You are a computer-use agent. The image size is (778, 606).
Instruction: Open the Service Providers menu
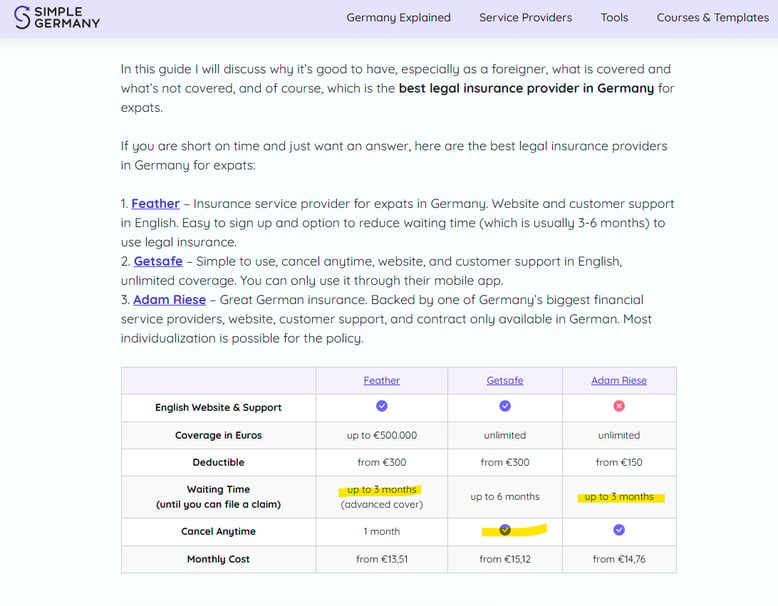[525, 17]
